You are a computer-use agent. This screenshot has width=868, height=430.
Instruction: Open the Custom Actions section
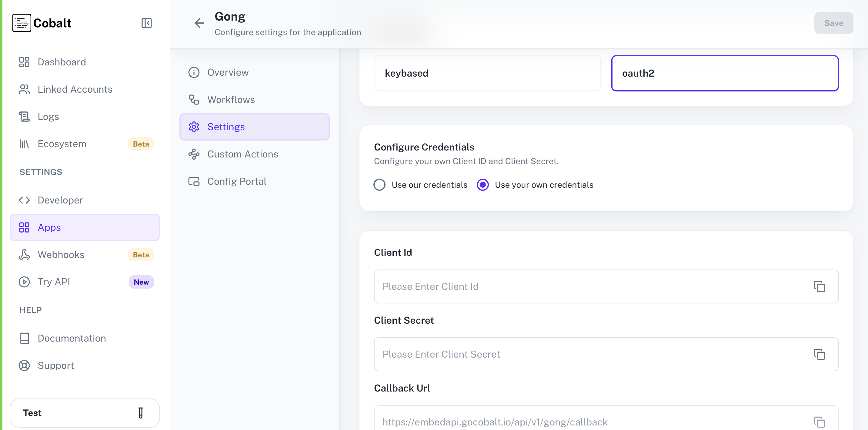click(242, 154)
